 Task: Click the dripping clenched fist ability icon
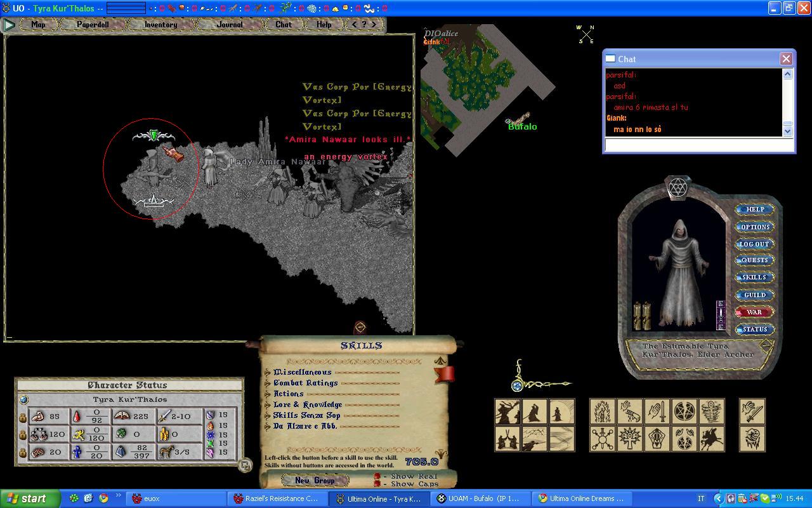coord(752,439)
